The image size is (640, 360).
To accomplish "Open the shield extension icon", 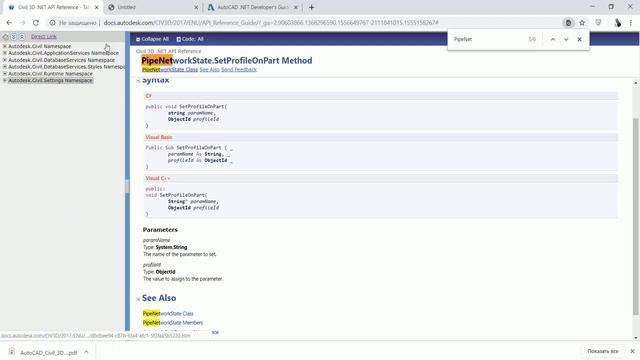I will click(598, 23).
